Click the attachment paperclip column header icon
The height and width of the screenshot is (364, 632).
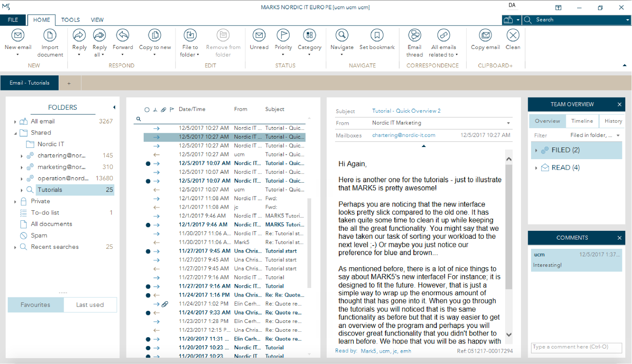tap(163, 110)
